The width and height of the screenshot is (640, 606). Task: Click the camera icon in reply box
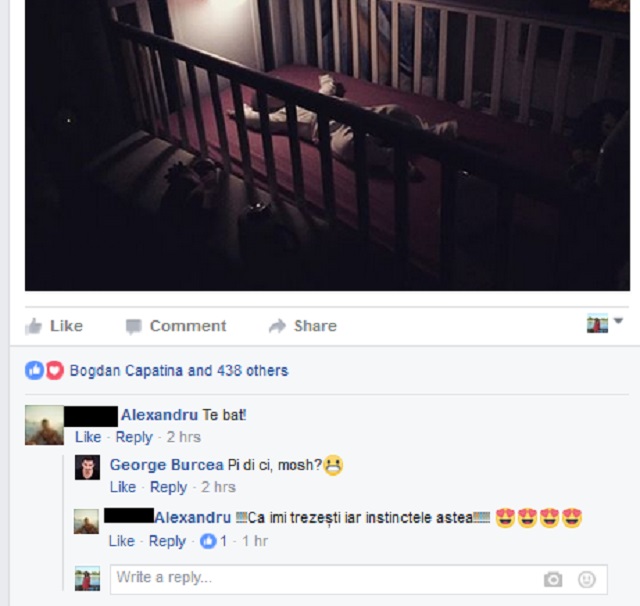pyautogui.click(x=553, y=579)
